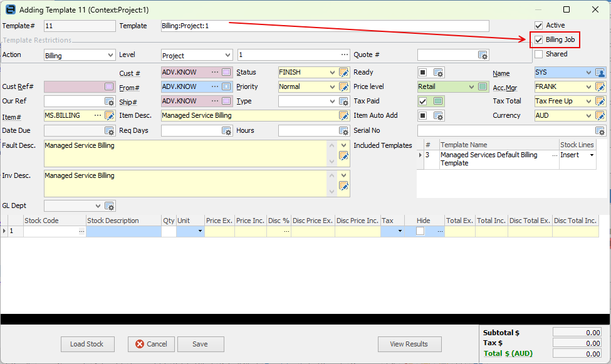Click the edit icon next to Item# MS.BILLING
Viewport: 611px width, 364px height.
pyautogui.click(x=110, y=116)
